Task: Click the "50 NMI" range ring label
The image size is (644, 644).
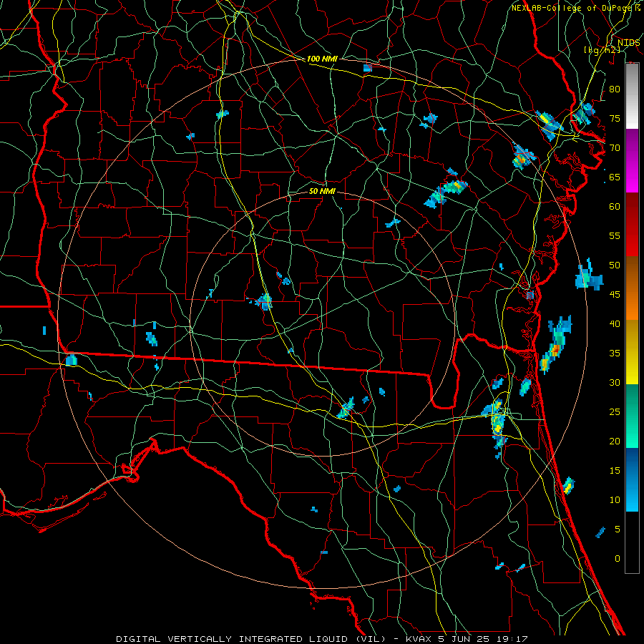Action: point(322,191)
